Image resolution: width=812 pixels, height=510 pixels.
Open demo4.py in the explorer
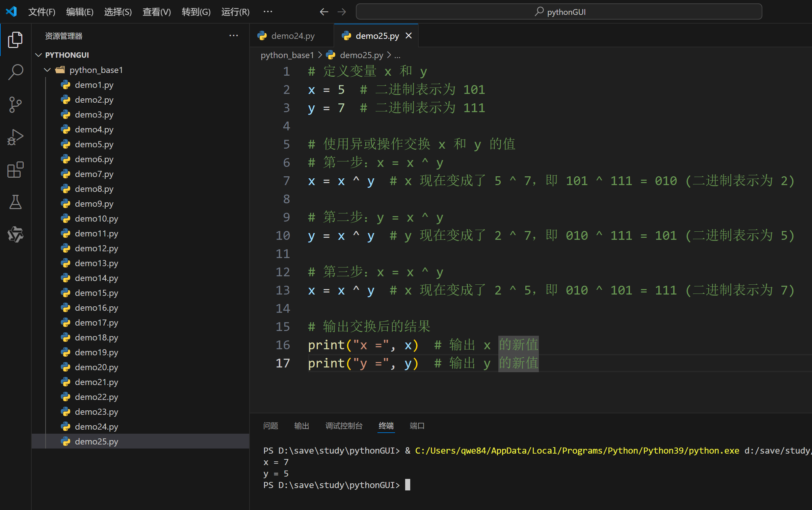140,129
